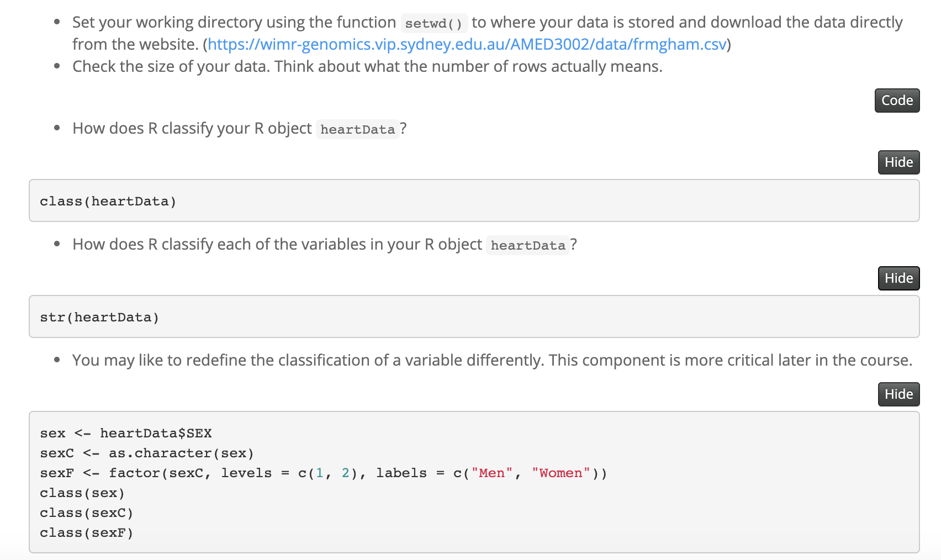Image resolution: width=941 pixels, height=560 pixels.
Task: Click the "Men" string in factor labels
Action: point(491,473)
